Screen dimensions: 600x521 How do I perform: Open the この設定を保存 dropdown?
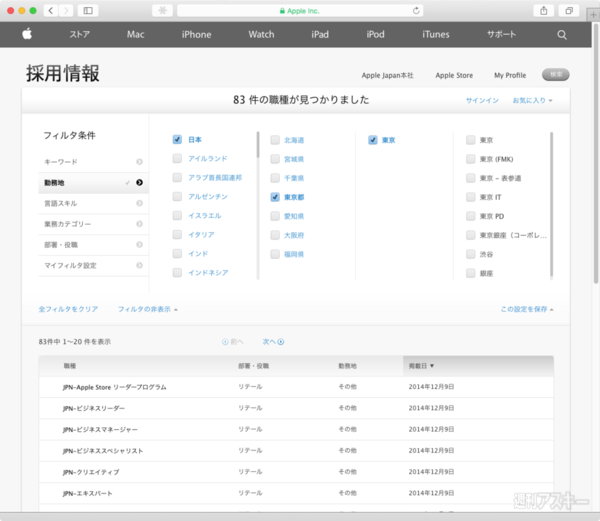tap(527, 309)
